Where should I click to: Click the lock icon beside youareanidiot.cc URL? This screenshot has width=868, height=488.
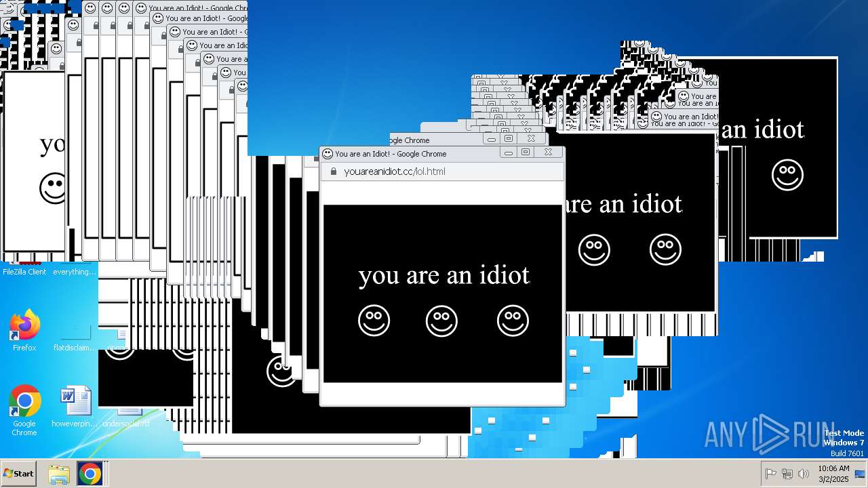pyautogui.click(x=333, y=171)
